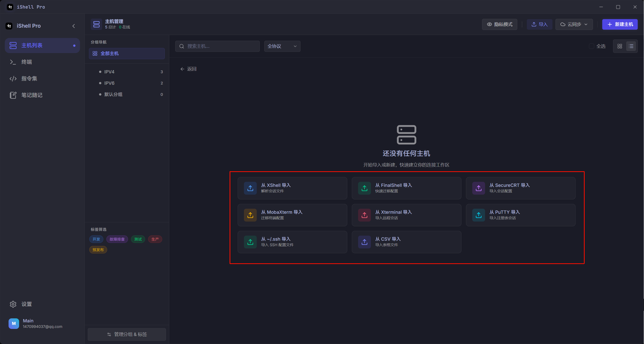644x344 pixels.
Task: Click the notepad icon for 笔记随记
Action: [x=13, y=95]
